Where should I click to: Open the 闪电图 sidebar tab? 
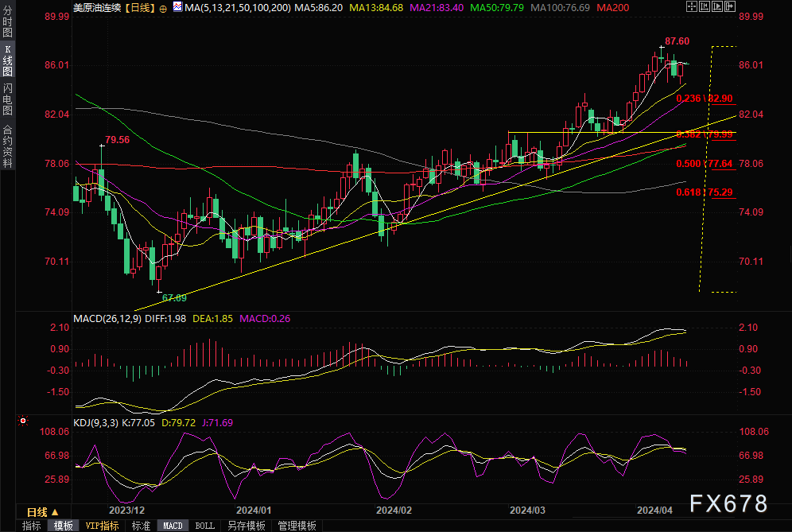(7, 100)
